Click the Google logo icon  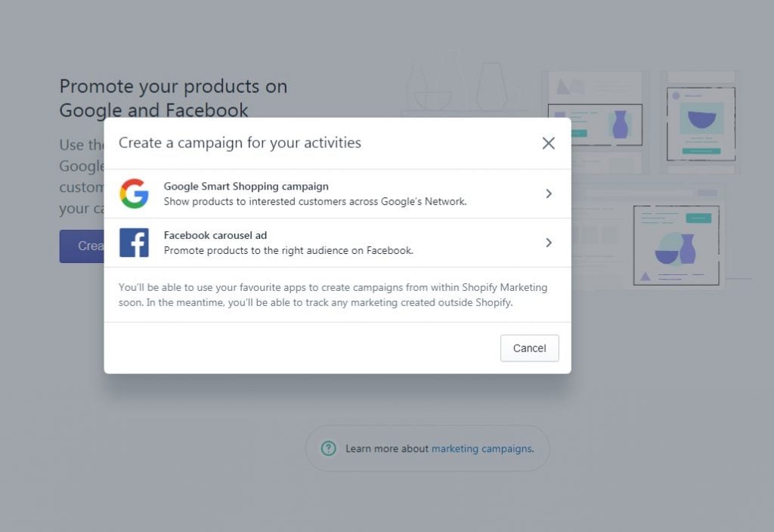pos(134,193)
